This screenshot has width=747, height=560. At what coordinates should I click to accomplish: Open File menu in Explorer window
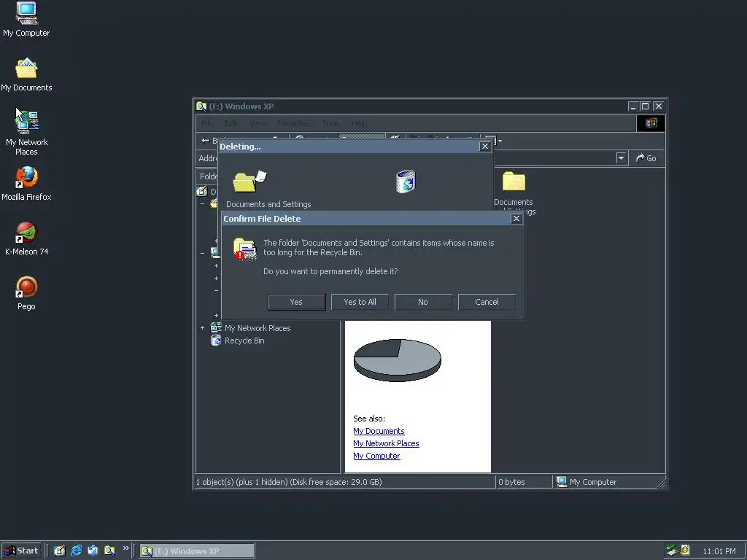pyautogui.click(x=207, y=123)
